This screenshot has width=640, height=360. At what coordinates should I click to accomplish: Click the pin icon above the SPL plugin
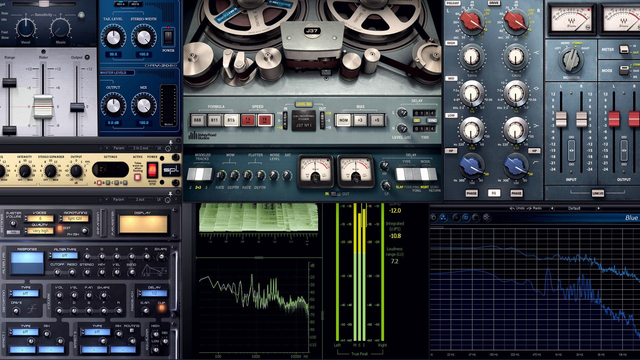tap(171, 142)
